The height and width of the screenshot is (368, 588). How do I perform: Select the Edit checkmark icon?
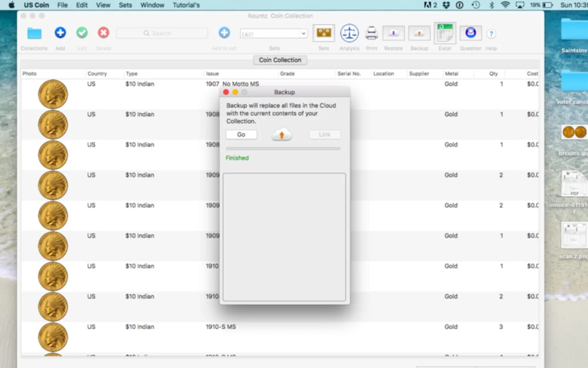pyautogui.click(x=81, y=32)
